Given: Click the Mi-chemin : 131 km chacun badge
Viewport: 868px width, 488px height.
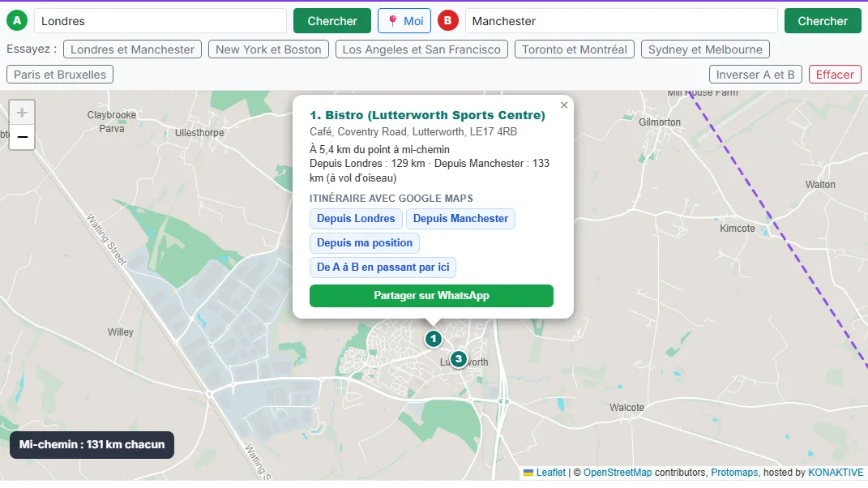Looking at the screenshot, I should [92, 445].
